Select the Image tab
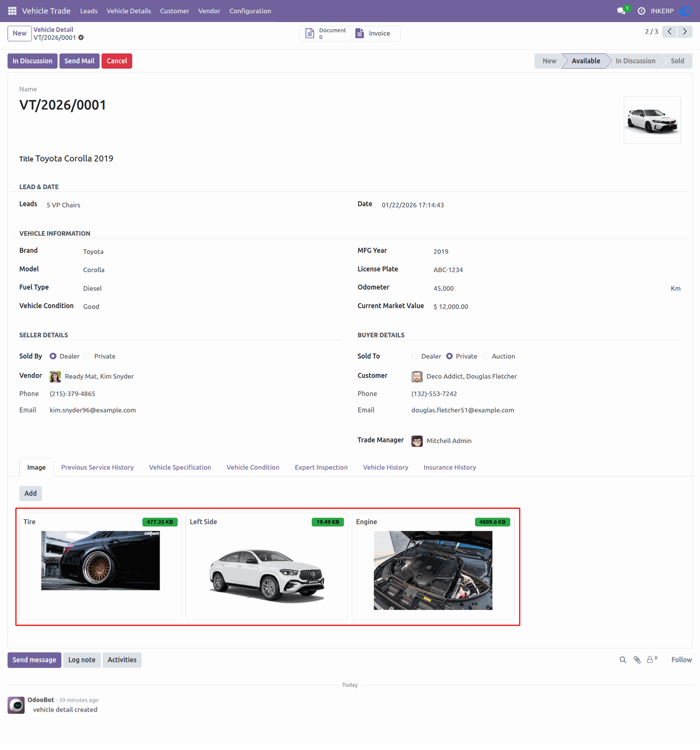Screen dimensions: 700x750 36,467
